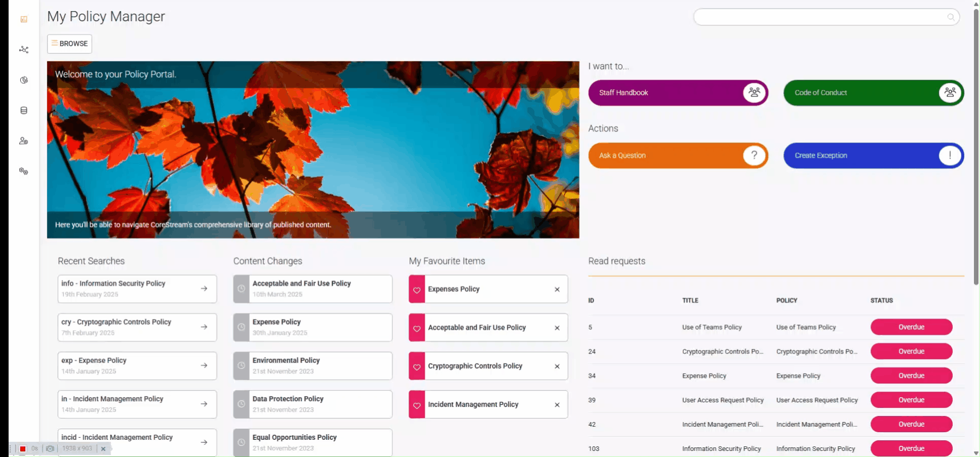Open the user management sidebar icon
The image size is (980, 457).
[x=23, y=141]
